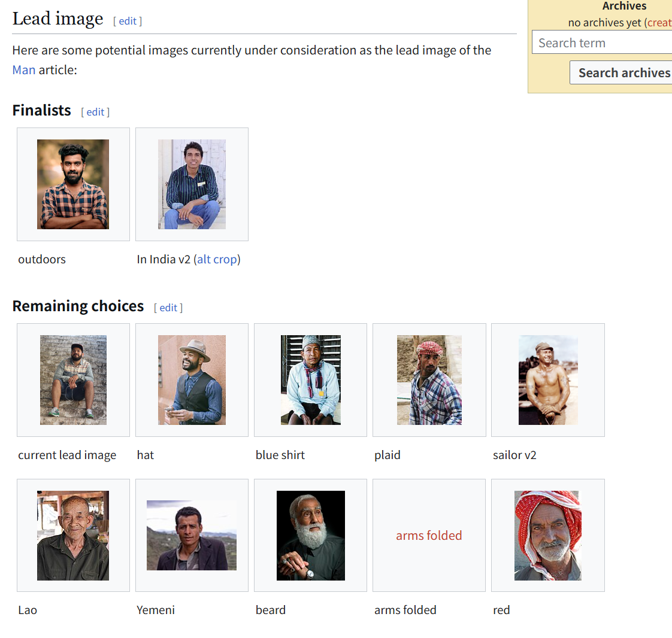
Task: Select the 'Archives' box title
Action: coord(624,6)
